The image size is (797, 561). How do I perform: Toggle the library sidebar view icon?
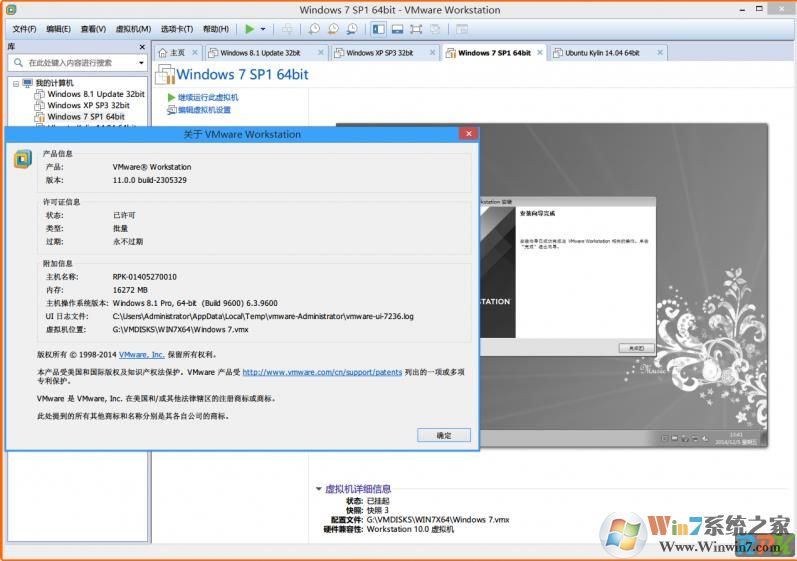tap(379, 29)
